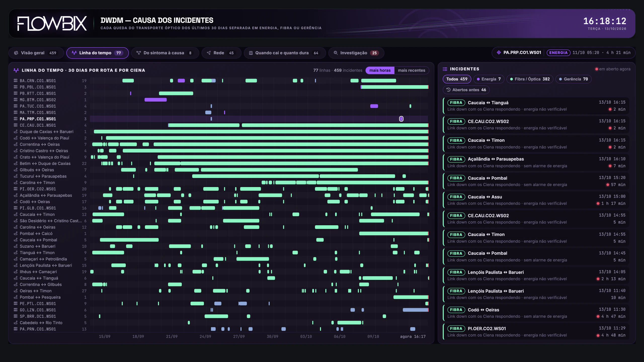Toggle sorting to mais recentes
The height and width of the screenshot is (362, 644).
click(411, 70)
